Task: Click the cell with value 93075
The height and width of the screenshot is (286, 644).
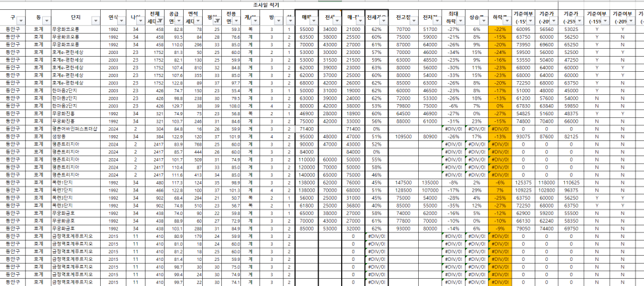Action: (523, 136)
